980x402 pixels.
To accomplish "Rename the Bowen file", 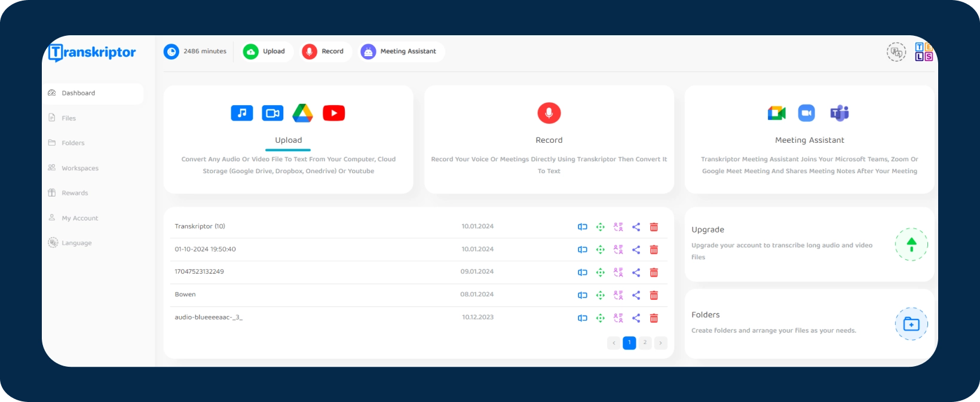I will pos(583,295).
